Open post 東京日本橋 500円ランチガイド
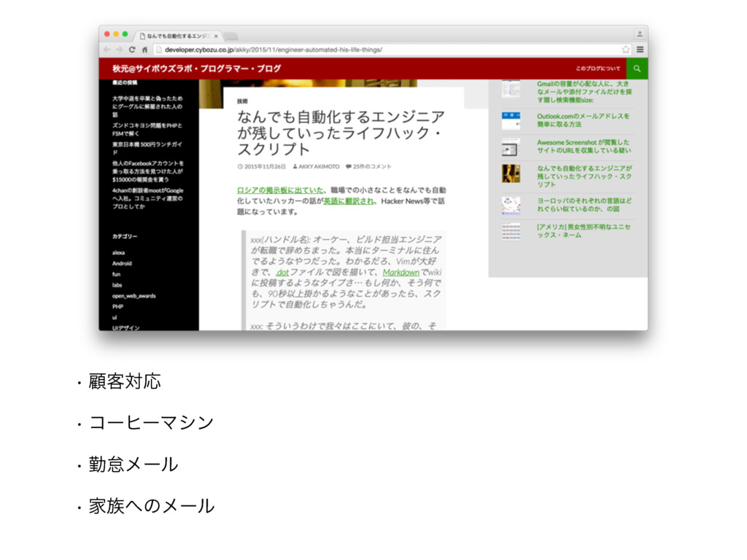747x560 pixels. pyautogui.click(x=147, y=148)
